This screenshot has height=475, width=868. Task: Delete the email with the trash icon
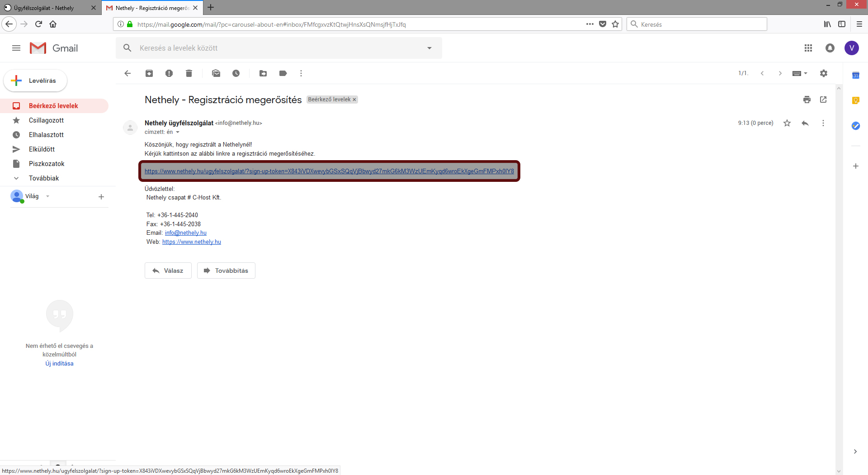pos(189,73)
